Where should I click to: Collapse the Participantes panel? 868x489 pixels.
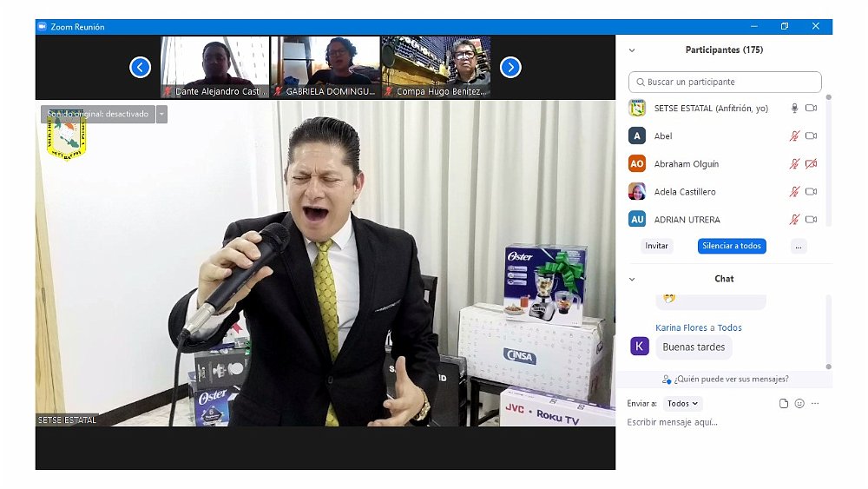(x=632, y=50)
